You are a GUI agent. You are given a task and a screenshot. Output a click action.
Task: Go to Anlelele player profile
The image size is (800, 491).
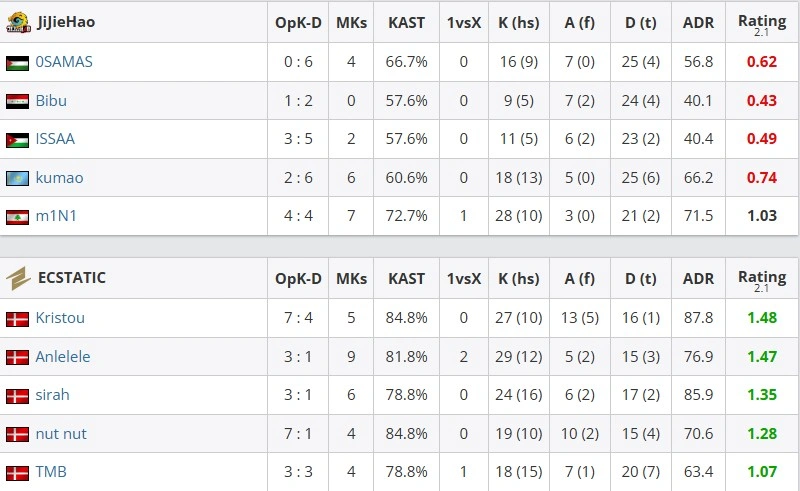point(63,356)
